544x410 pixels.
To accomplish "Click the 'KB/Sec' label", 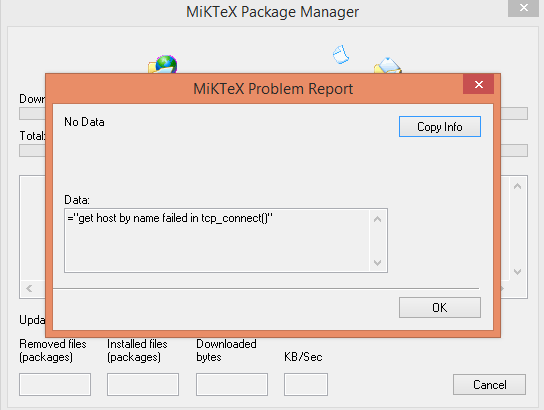I will (303, 357).
